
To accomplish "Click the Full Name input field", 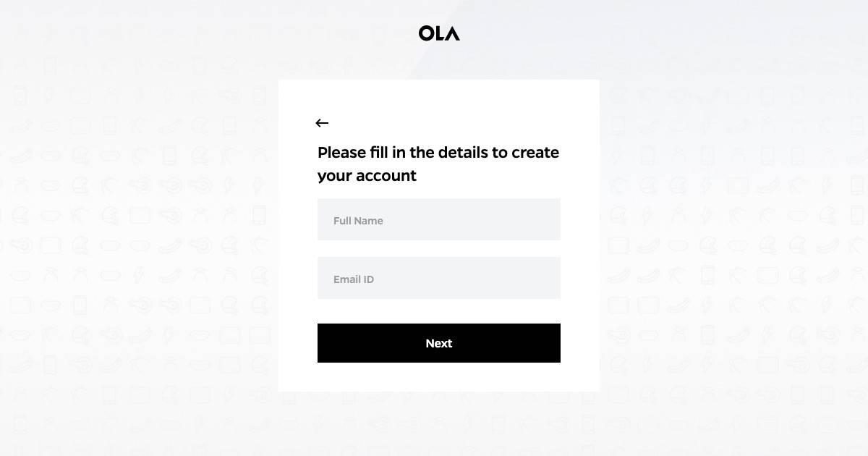I will pos(439,219).
